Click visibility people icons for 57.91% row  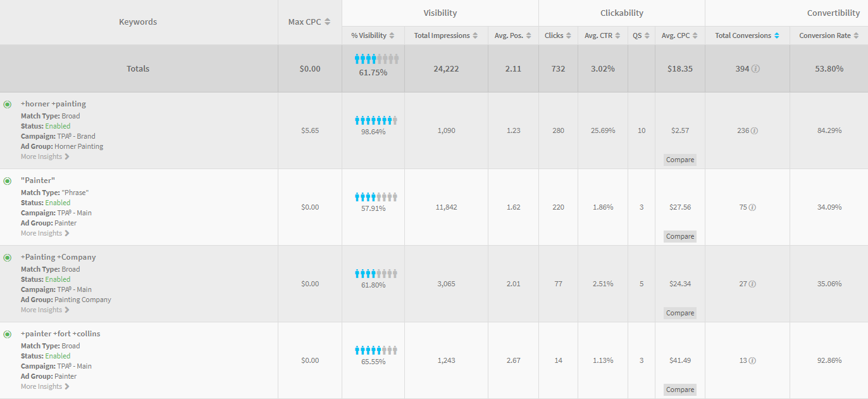(x=376, y=197)
